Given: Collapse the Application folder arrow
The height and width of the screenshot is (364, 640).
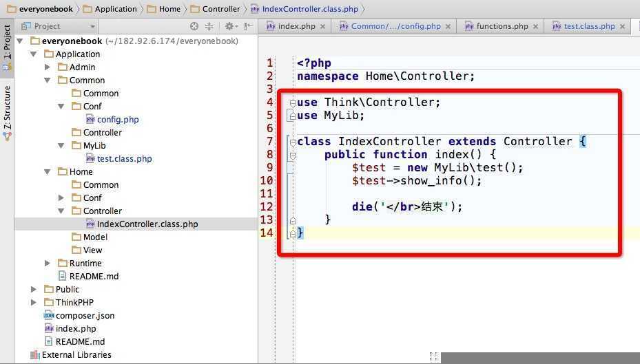Looking at the screenshot, I should click(34, 54).
